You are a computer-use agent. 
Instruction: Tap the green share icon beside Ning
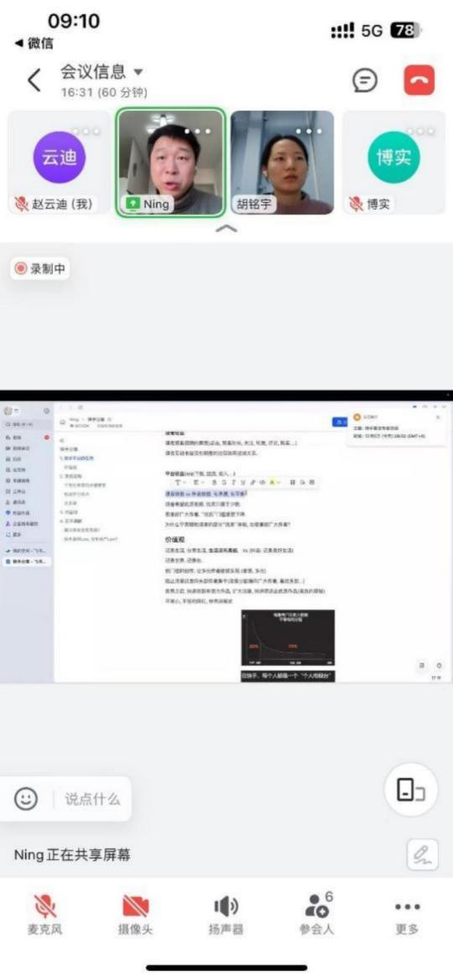(132, 204)
